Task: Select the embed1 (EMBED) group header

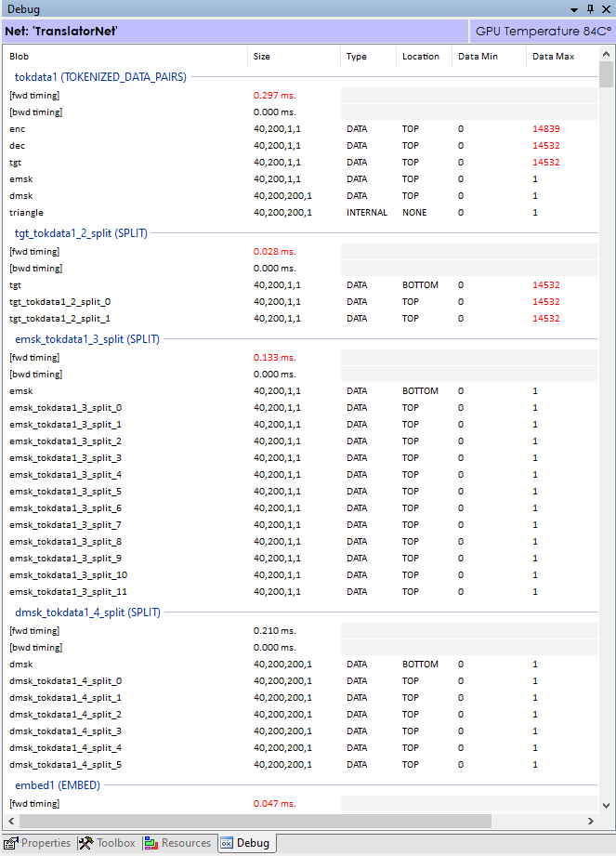Action: pos(58,785)
